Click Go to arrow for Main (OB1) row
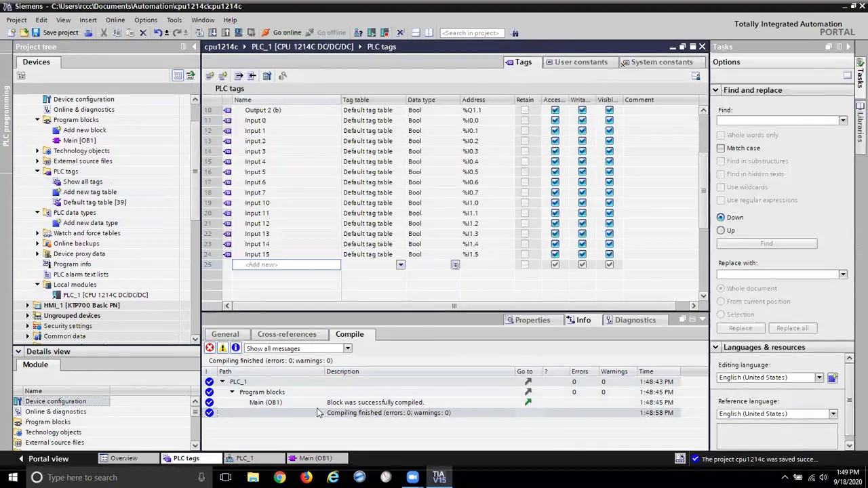 coord(528,402)
